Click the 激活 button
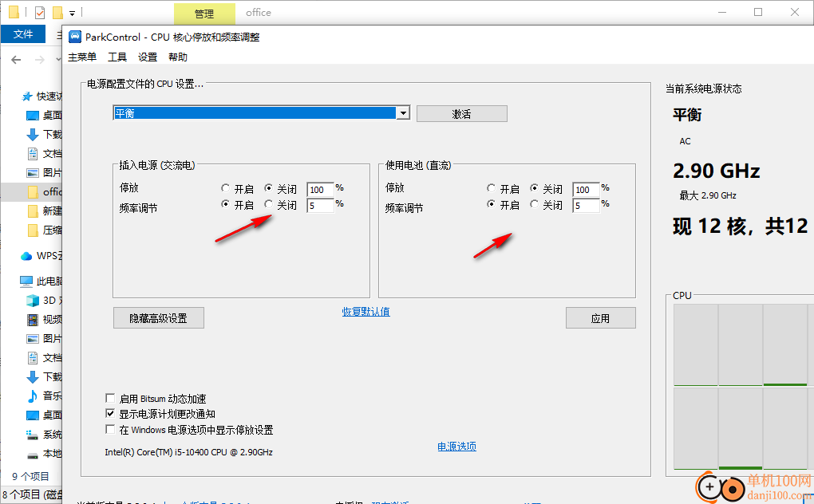The width and height of the screenshot is (814, 504). 461,114
